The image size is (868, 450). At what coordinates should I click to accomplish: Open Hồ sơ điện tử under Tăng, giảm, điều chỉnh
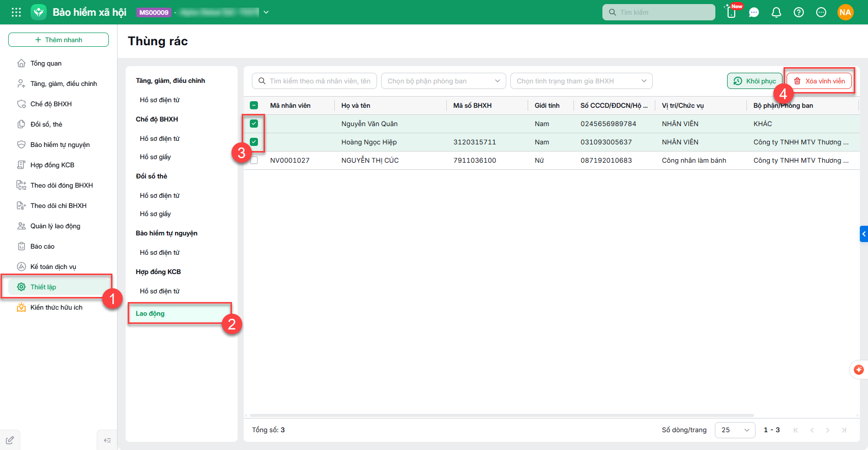coord(160,100)
